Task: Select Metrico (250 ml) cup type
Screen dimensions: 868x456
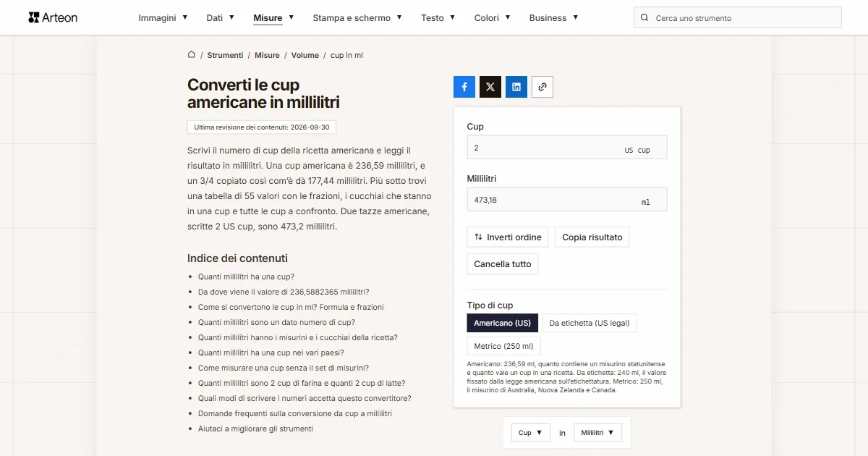Action: pyautogui.click(x=503, y=346)
